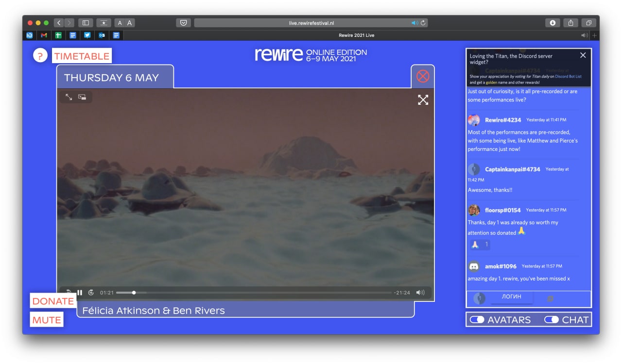Go back in Safari history
The height and width of the screenshot is (364, 622).
coord(59,23)
